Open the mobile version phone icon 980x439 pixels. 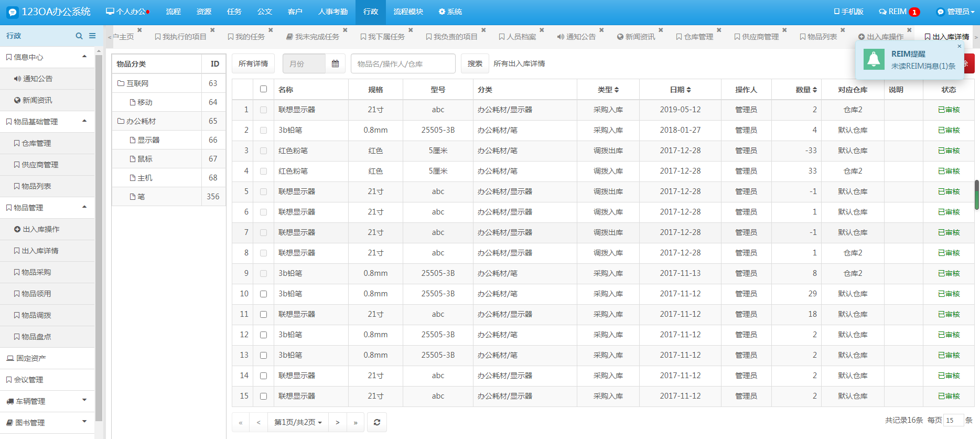click(x=837, y=12)
